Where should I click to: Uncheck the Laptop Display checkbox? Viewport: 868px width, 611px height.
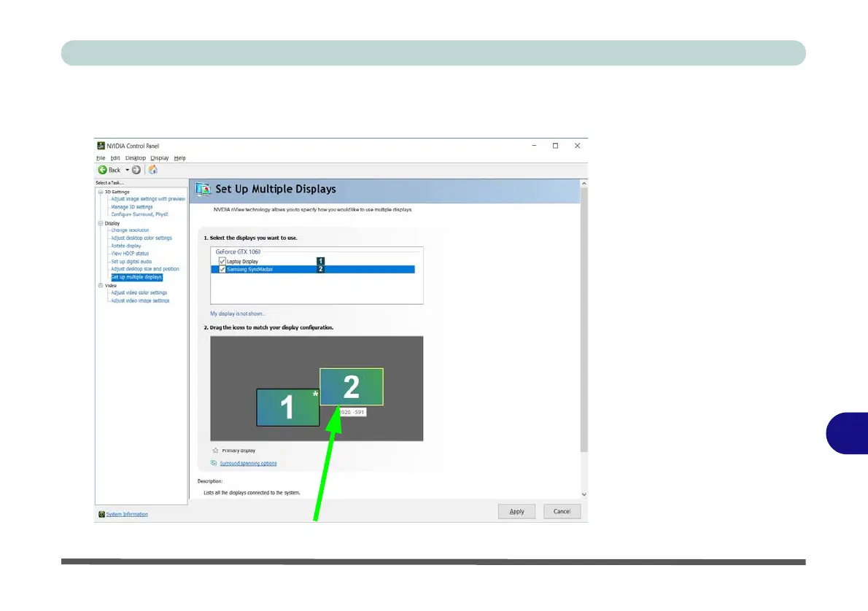coord(222,261)
